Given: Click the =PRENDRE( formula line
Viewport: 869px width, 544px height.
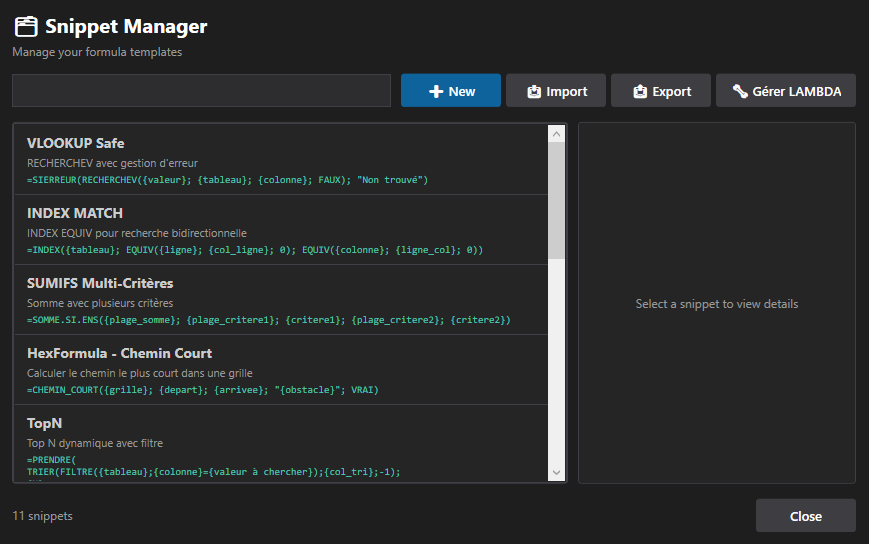Looking at the screenshot, I should (x=52, y=460).
